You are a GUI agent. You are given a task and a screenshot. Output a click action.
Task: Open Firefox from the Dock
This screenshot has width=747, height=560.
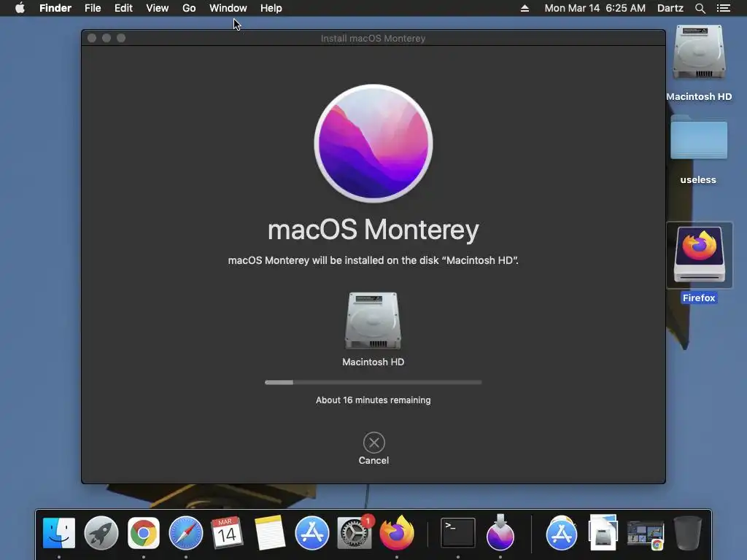[396, 533]
